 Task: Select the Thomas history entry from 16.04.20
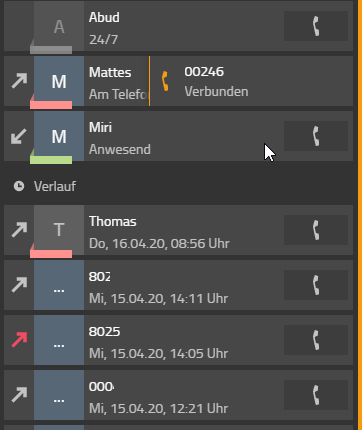point(179,230)
